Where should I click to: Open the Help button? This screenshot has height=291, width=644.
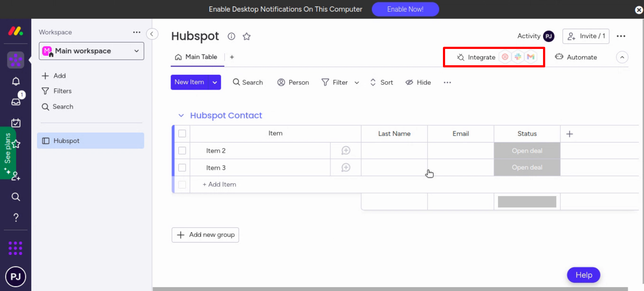[x=583, y=275]
